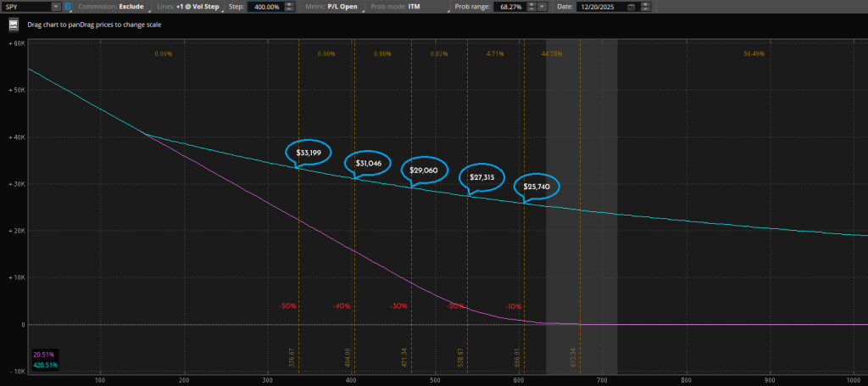Click the +30K y-axis label
868x386 pixels.
(17, 184)
